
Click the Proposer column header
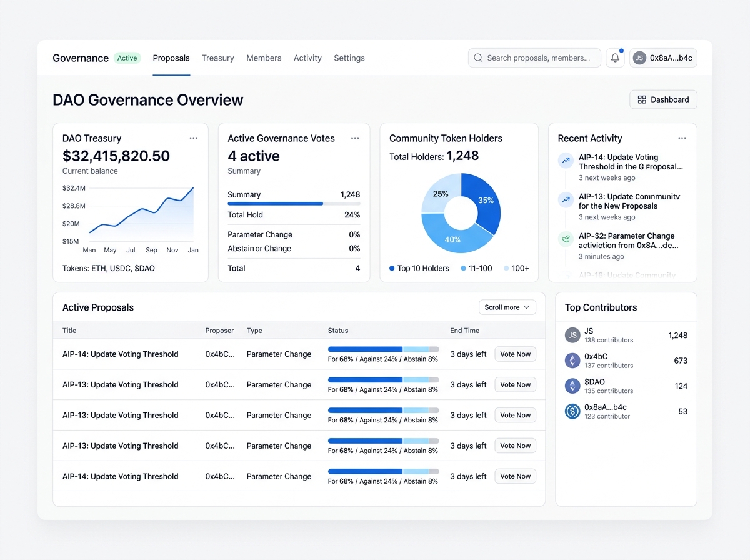click(x=219, y=331)
